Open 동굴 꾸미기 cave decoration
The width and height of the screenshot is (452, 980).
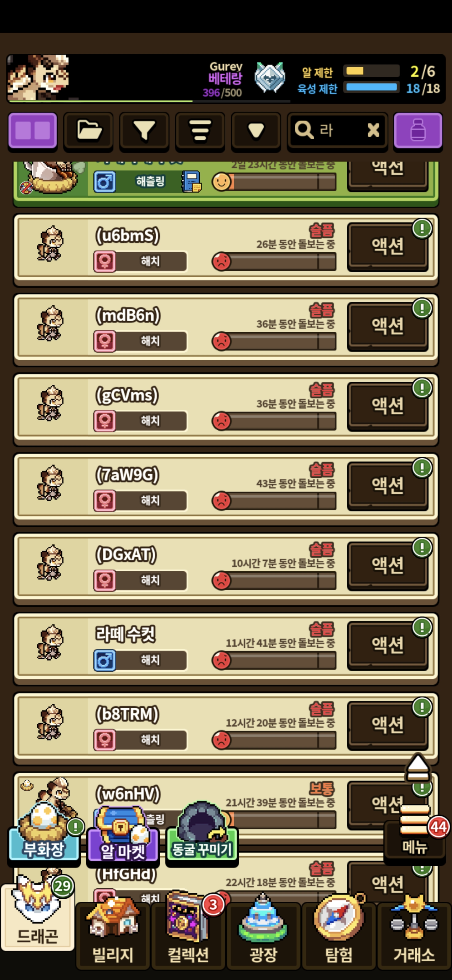202,832
